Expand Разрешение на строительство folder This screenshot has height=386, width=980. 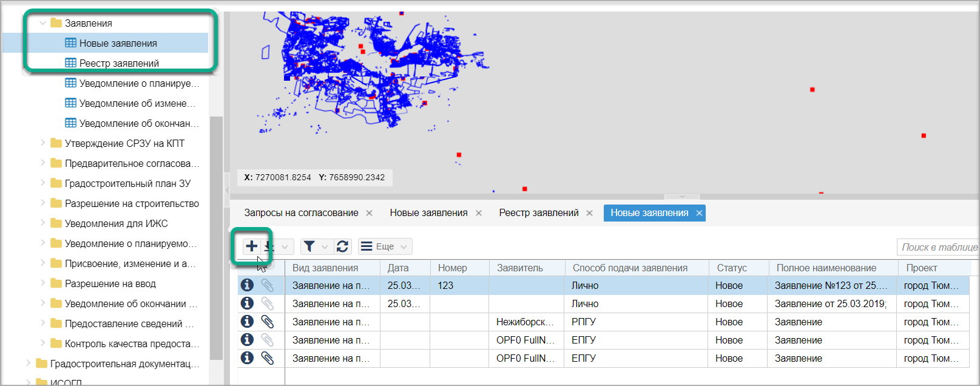(42, 203)
